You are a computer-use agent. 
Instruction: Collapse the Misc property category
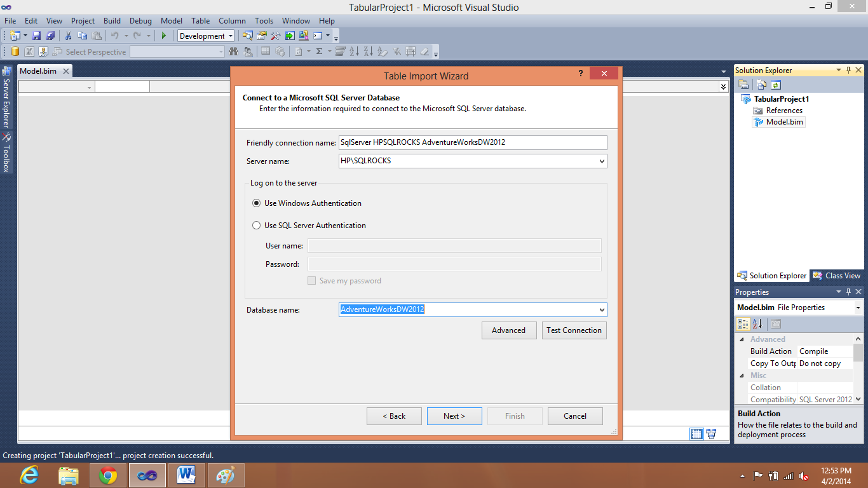[742, 376]
